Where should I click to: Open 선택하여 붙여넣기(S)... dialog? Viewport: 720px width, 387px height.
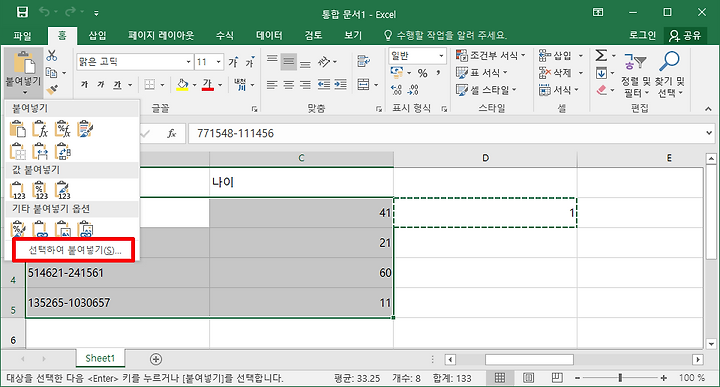[x=74, y=250]
